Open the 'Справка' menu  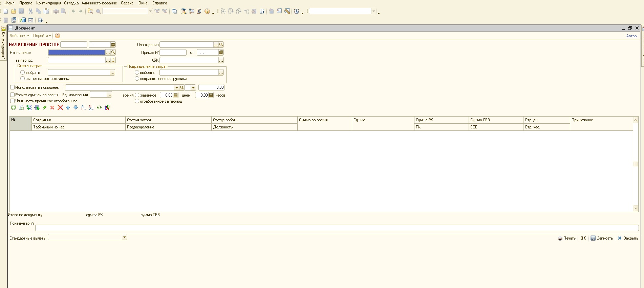pyautogui.click(x=160, y=3)
